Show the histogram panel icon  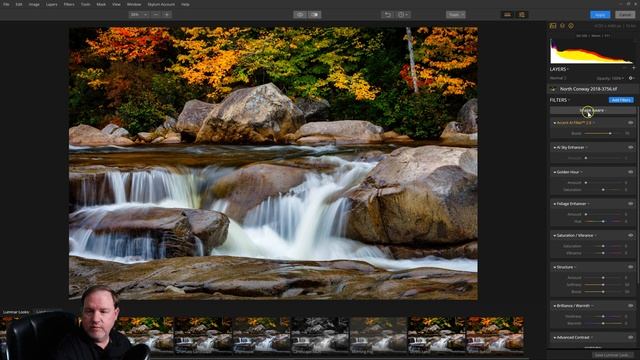click(553, 26)
